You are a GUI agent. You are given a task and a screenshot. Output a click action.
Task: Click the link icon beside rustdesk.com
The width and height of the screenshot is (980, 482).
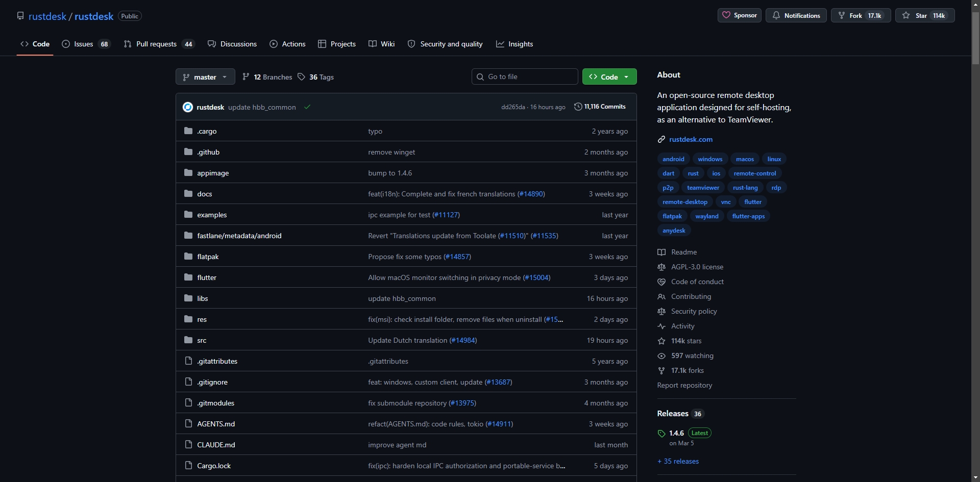point(661,139)
